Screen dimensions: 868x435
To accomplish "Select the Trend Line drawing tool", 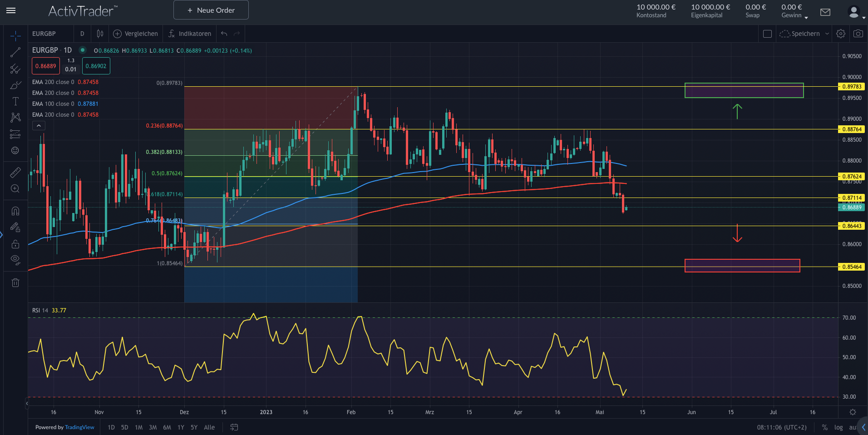I will coord(15,51).
